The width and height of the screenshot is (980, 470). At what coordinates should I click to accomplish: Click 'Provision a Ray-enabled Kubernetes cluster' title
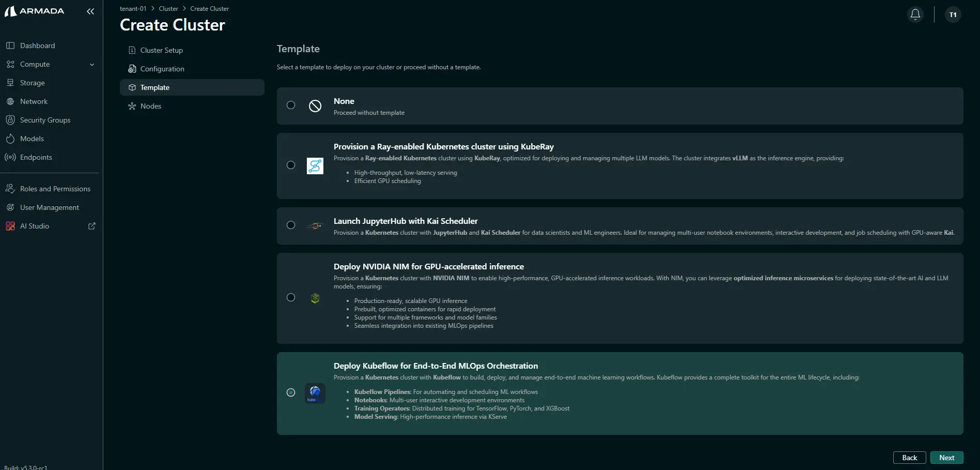(x=444, y=147)
